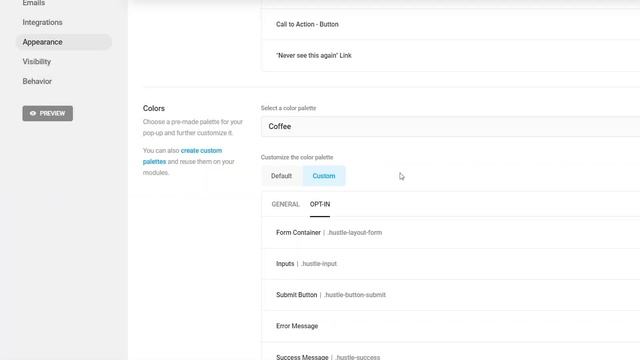
Task: Expand the Submit Button color settings
Action: (x=451, y=295)
